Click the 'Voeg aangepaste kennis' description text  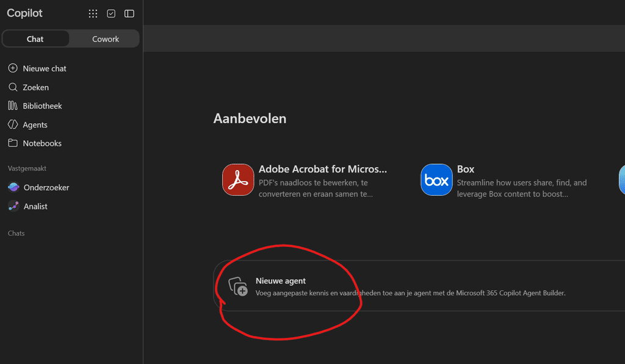click(x=411, y=293)
